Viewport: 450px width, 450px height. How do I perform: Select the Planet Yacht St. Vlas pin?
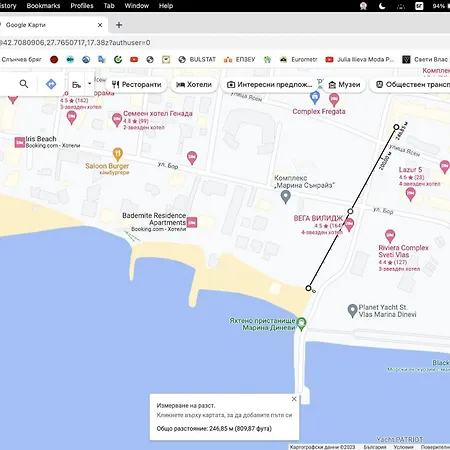click(352, 311)
